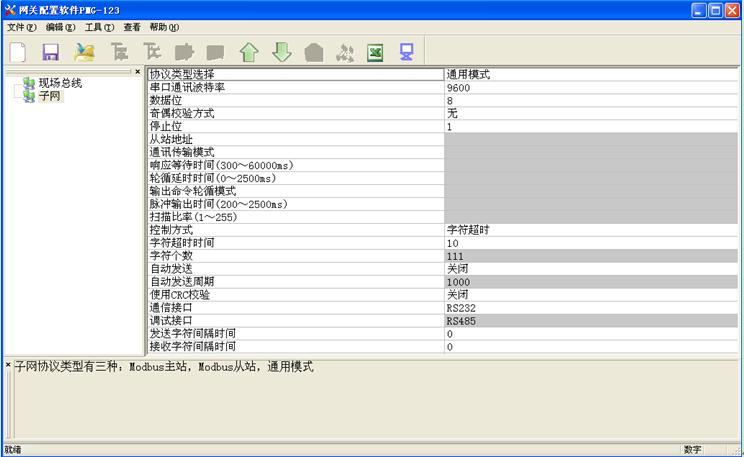
Task: Click the blue computer monitor toolbar icon
Action: point(407,52)
